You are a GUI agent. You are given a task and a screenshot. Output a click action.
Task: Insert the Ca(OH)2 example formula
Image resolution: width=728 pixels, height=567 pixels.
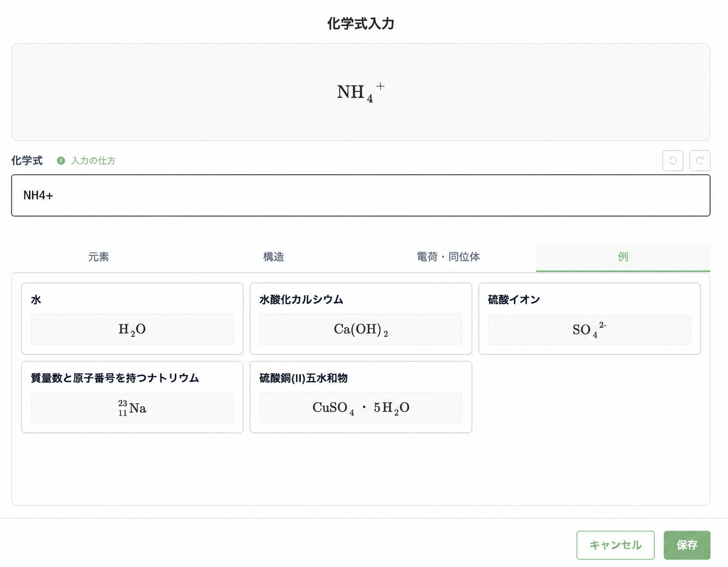[361, 329]
